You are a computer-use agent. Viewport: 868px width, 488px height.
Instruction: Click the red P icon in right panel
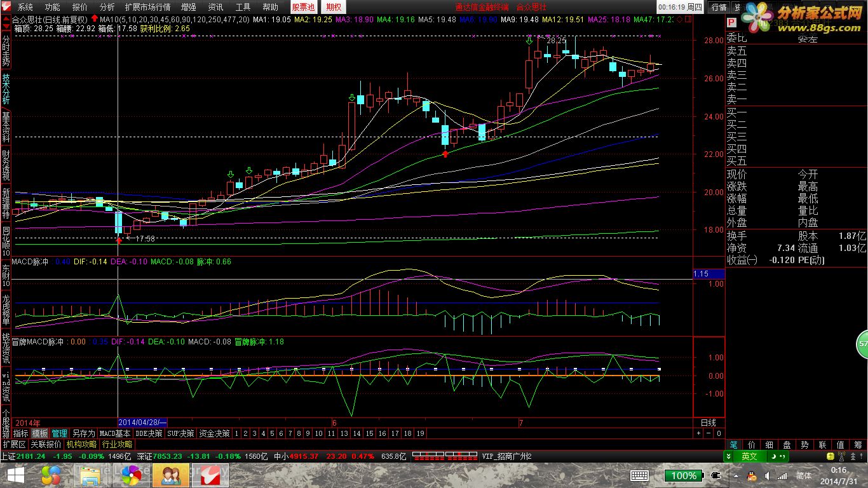coord(731,21)
